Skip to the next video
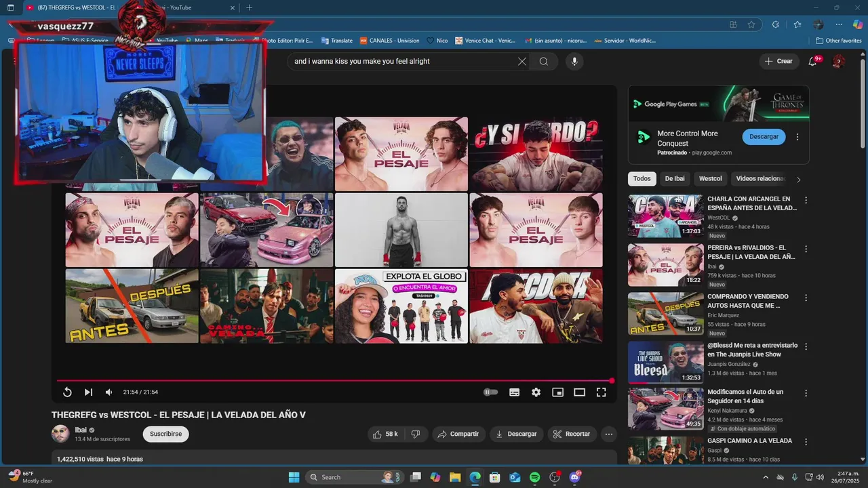 88,392
